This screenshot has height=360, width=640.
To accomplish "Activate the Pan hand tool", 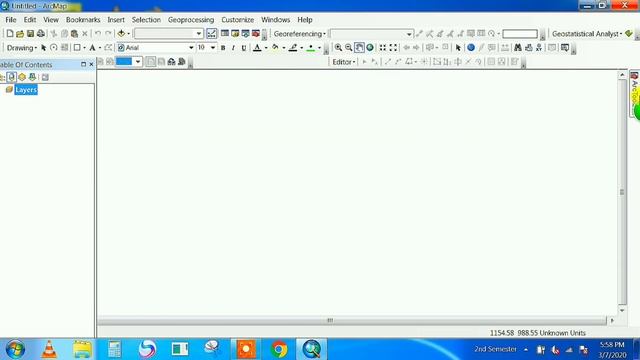I will (359, 48).
